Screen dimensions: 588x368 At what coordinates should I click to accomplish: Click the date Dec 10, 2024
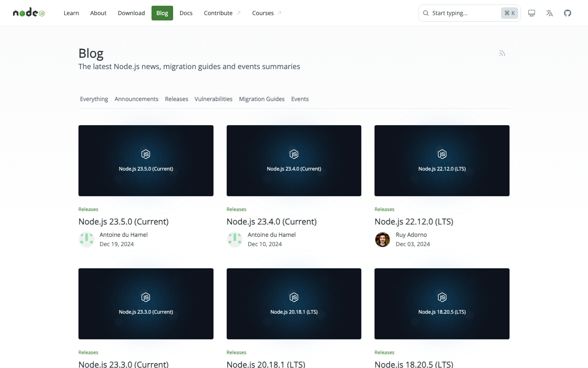point(265,244)
